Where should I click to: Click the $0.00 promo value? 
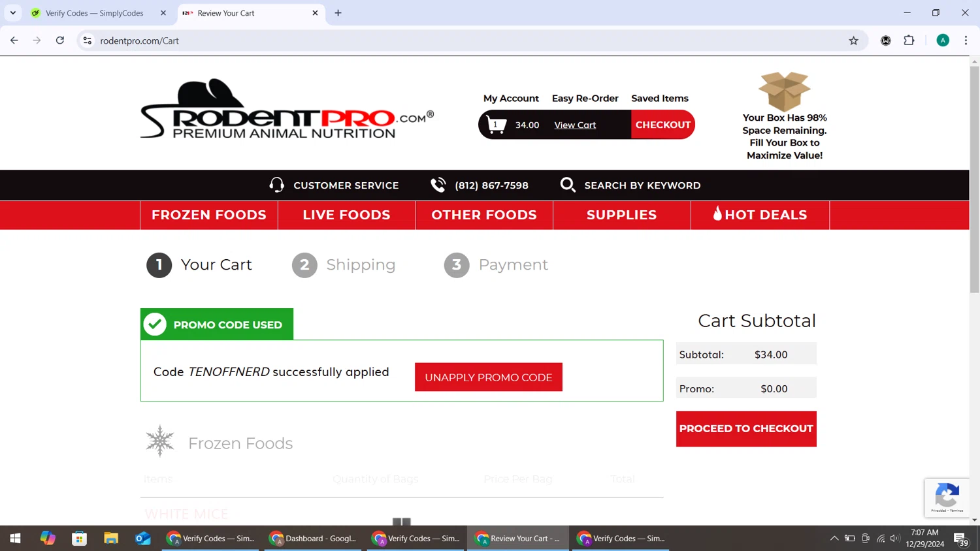pyautogui.click(x=774, y=388)
